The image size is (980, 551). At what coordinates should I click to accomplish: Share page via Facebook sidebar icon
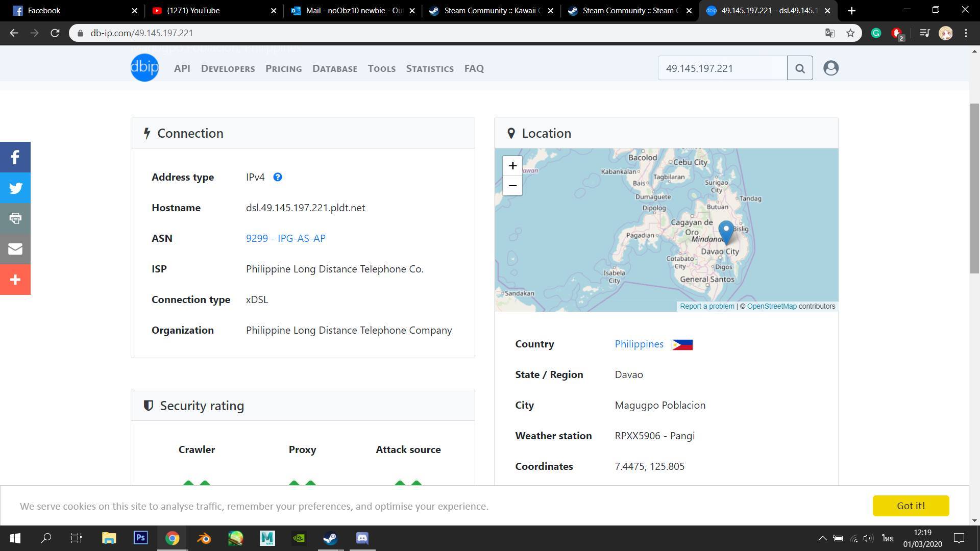point(15,157)
